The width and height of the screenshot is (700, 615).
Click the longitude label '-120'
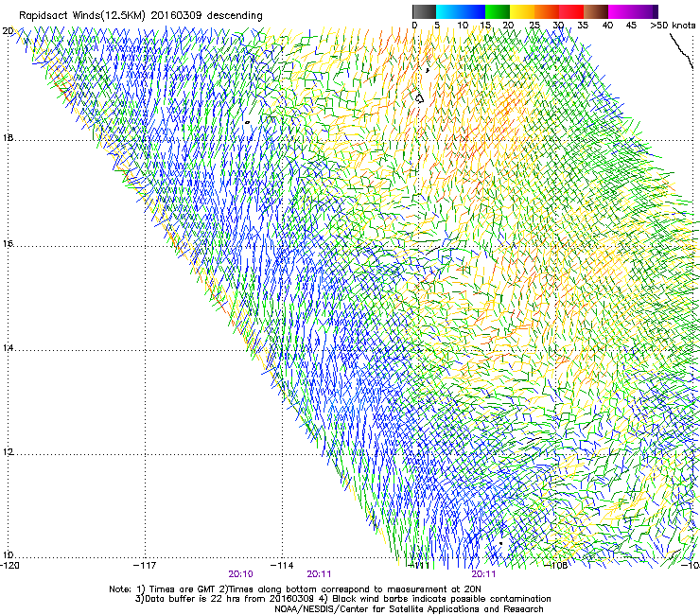click(9, 566)
